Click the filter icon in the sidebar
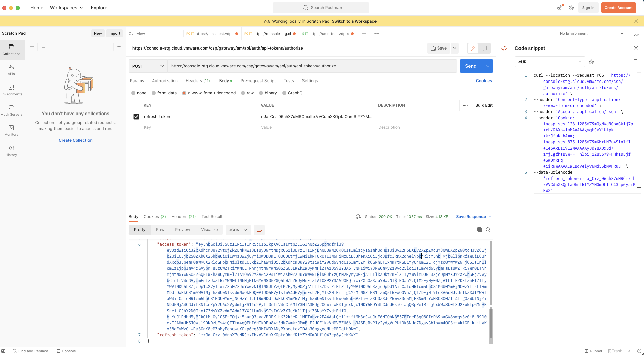Image resolution: width=644 pixels, height=355 pixels. click(x=44, y=47)
